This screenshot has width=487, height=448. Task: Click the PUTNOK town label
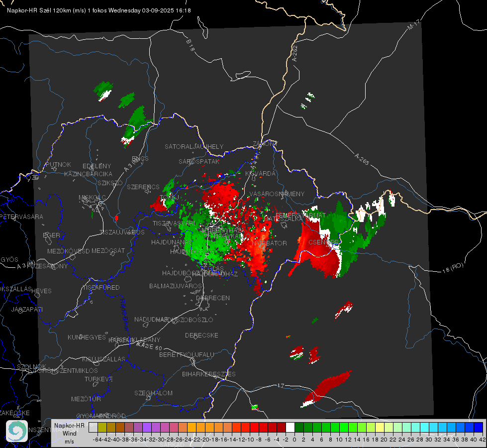[58, 164]
